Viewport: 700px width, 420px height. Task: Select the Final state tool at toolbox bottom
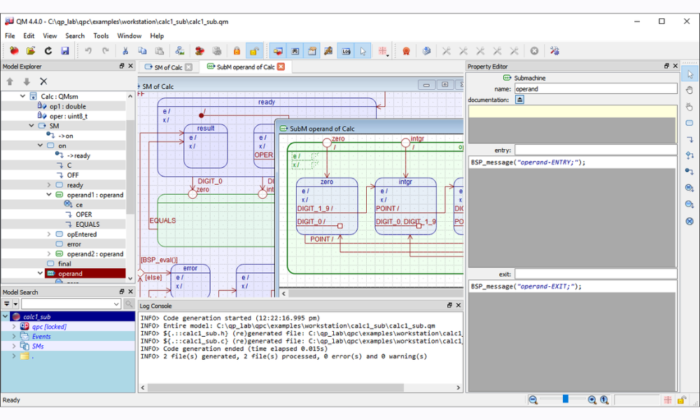click(x=690, y=221)
